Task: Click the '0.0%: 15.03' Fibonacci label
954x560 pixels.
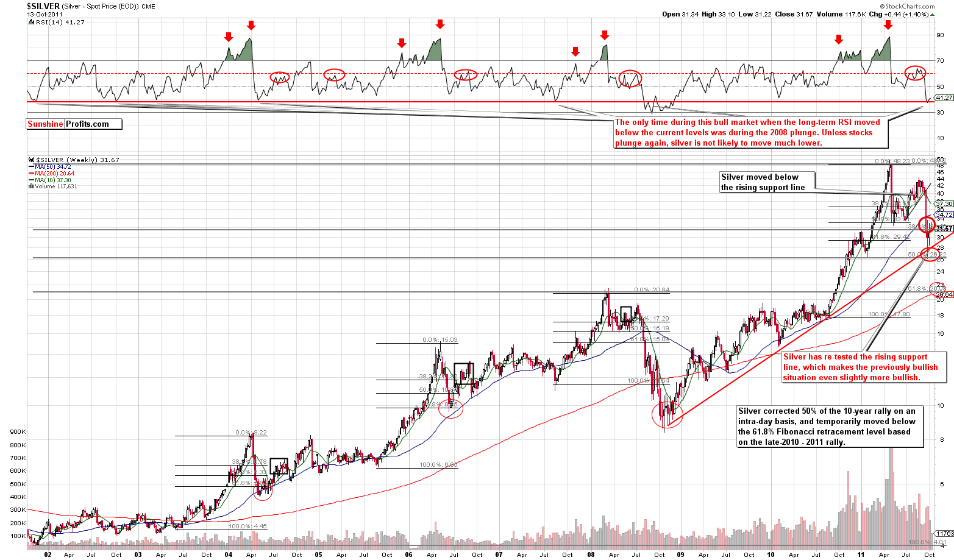Action: (440, 340)
